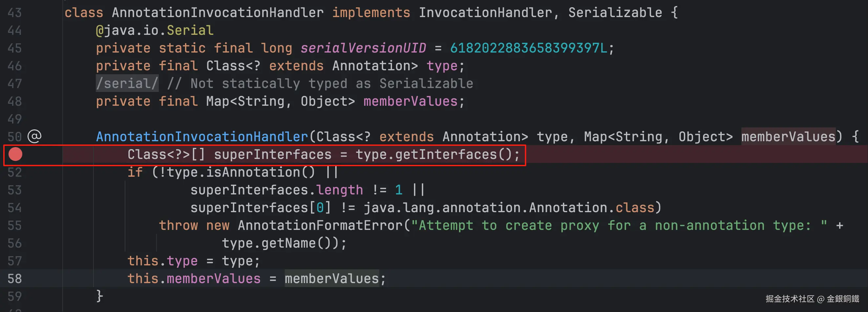Viewport: 868px width, 312px height.
Task: Click the folded /serial/ comment on line 47
Action: 127,84
